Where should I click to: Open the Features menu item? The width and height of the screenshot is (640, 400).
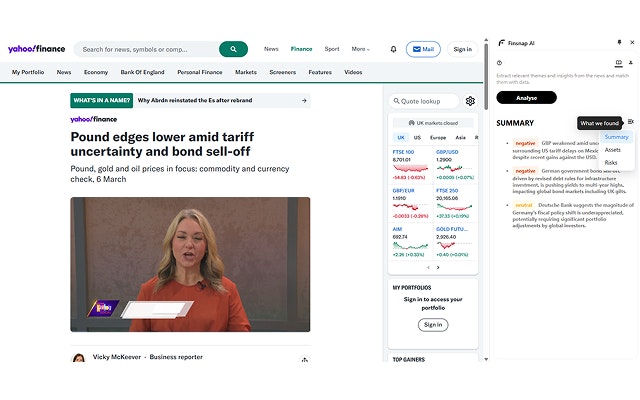(320, 72)
